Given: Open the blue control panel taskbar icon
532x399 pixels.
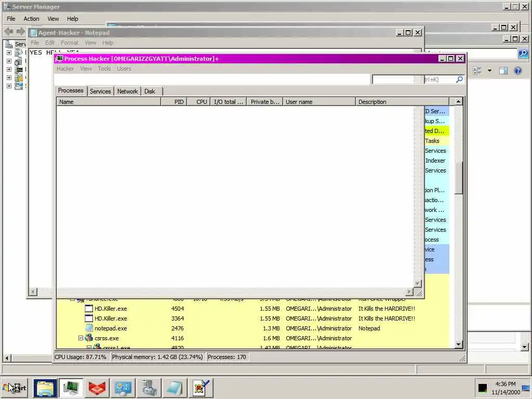Looking at the screenshot, I should 123,388.
